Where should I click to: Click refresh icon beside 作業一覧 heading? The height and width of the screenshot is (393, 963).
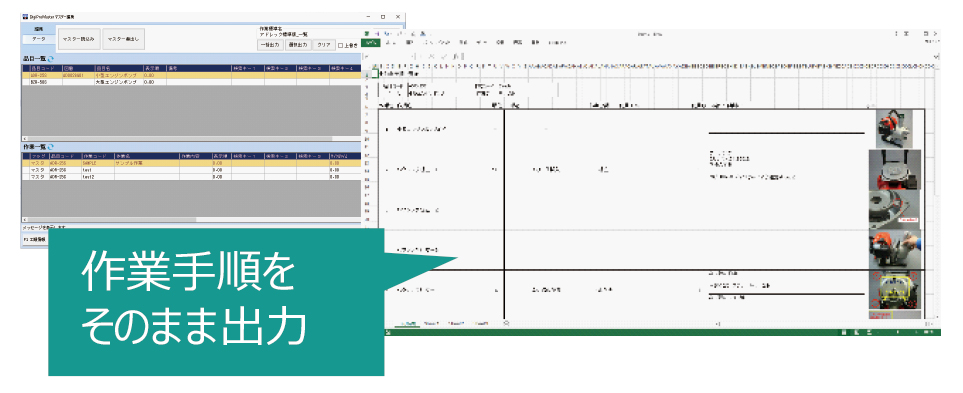click(x=51, y=147)
